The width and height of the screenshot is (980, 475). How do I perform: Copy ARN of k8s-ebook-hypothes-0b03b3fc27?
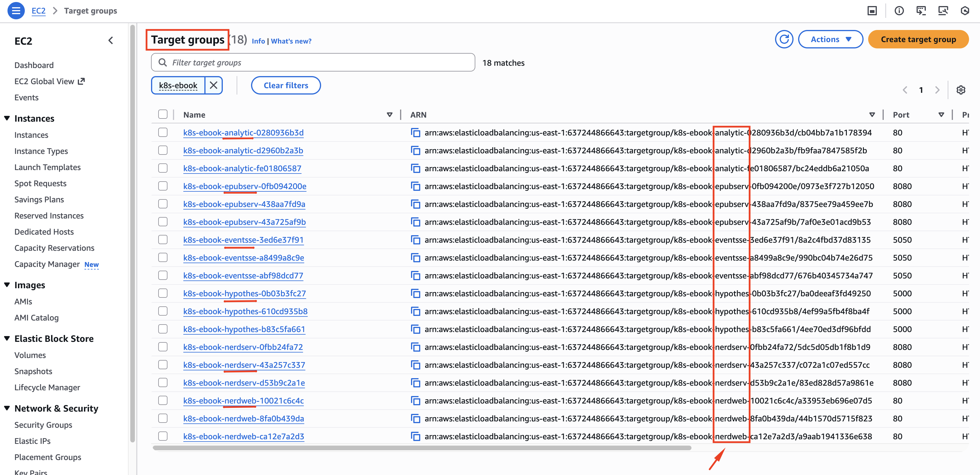click(x=415, y=294)
